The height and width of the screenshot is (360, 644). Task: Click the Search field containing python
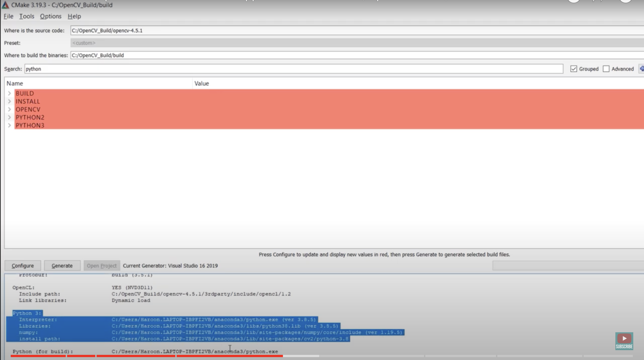point(294,69)
